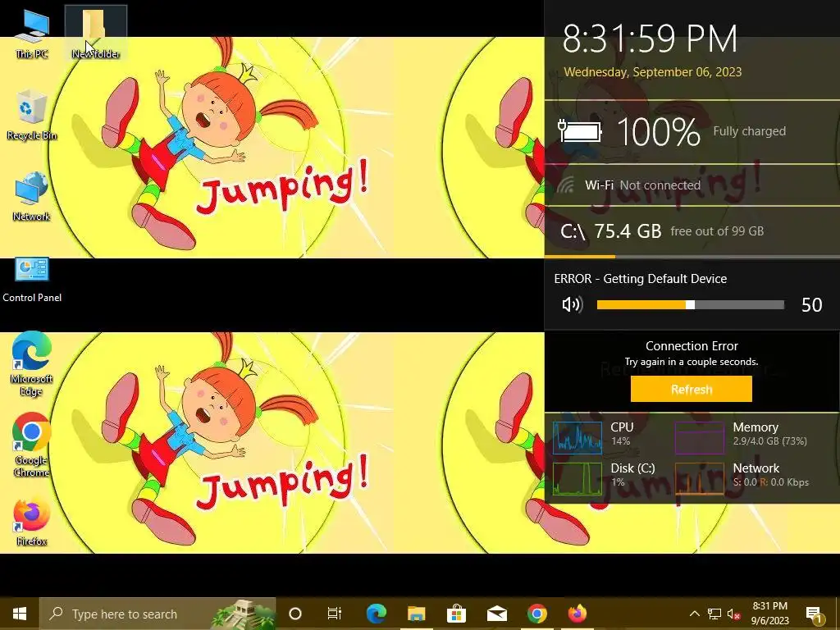840x630 pixels.
Task: Click the Memory usage graph
Action: point(699,438)
